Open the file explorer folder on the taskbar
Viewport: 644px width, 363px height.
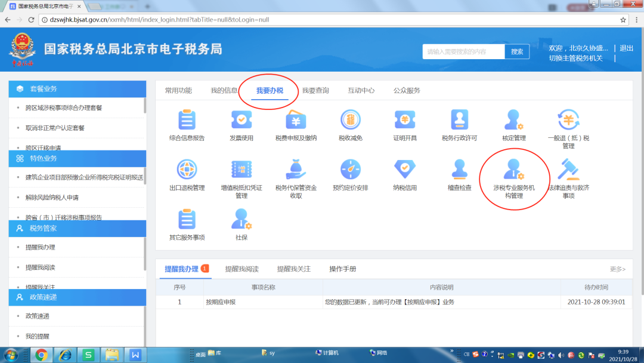[112, 355]
